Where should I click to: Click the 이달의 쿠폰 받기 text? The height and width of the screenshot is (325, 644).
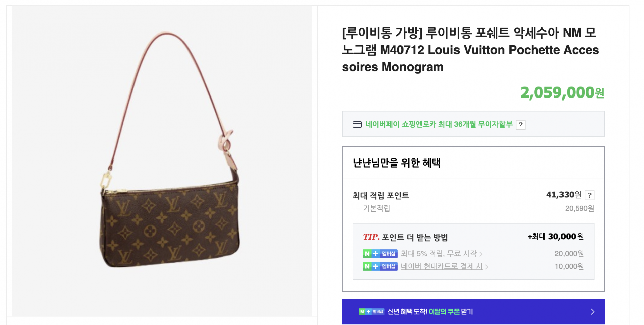[450, 312]
